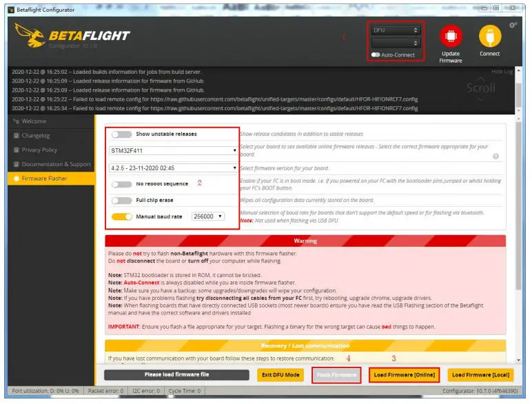The width and height of the screenshot is (532, 404).
Task: Open the empty baud dropdown below DFU
Action: pyautogui.click(x=396, y=43)
